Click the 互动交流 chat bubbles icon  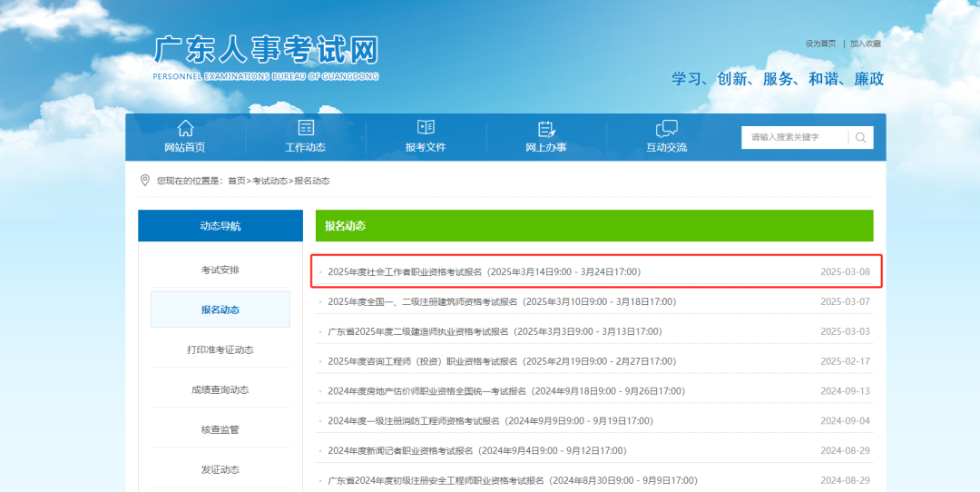[667, 128]
